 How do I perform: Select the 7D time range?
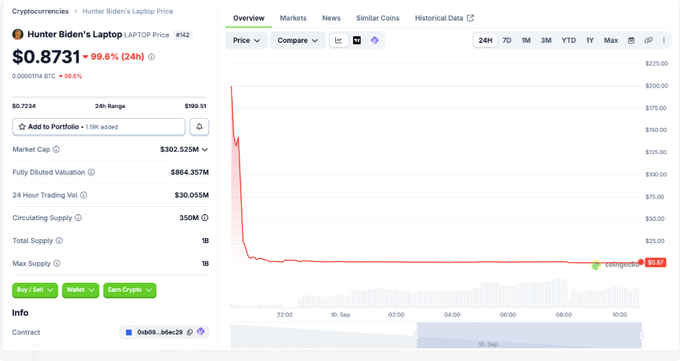[507, 40]
